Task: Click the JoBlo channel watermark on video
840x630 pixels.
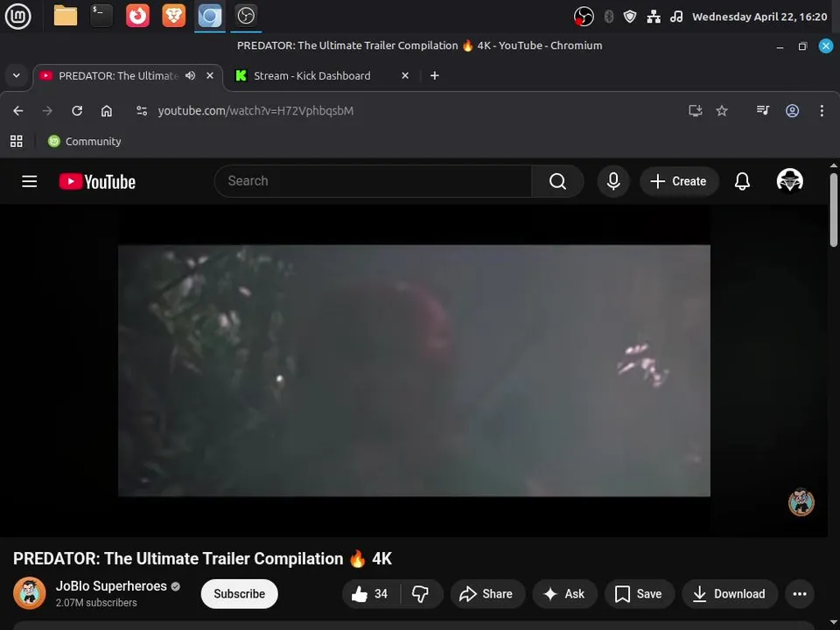Action: point(801,502)
